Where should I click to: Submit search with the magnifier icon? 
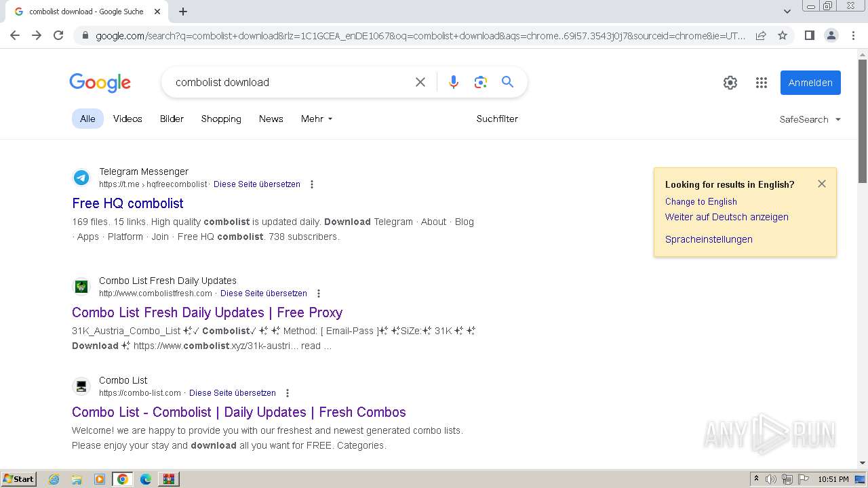(507, 82)
